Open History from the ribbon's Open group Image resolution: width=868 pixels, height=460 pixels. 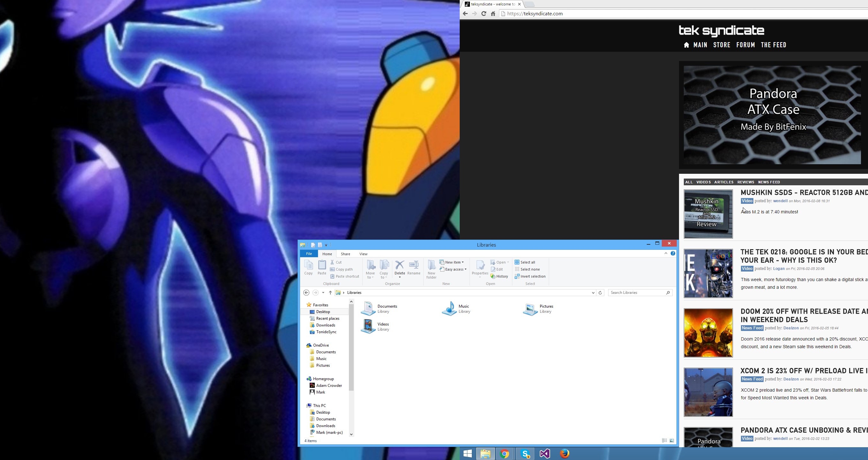coord(499,276)
